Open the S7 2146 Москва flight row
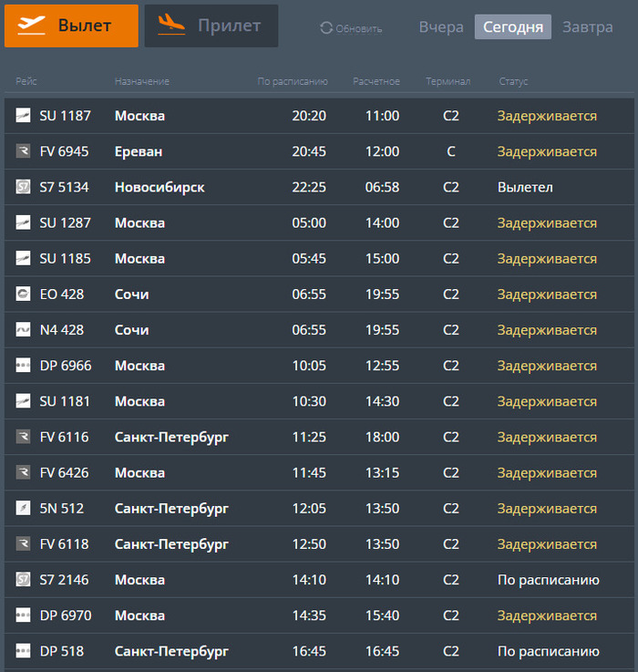 click(319, 579)
